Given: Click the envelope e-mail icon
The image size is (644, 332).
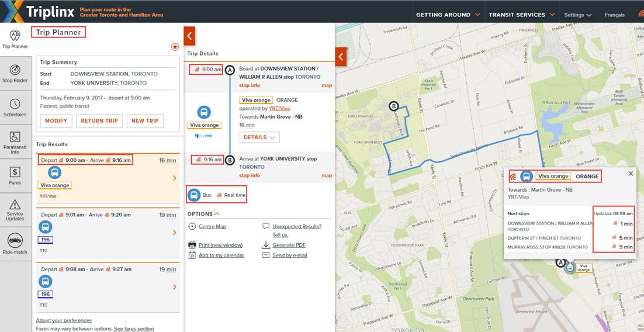Looking at the screenshot, I should coord(266,255).
